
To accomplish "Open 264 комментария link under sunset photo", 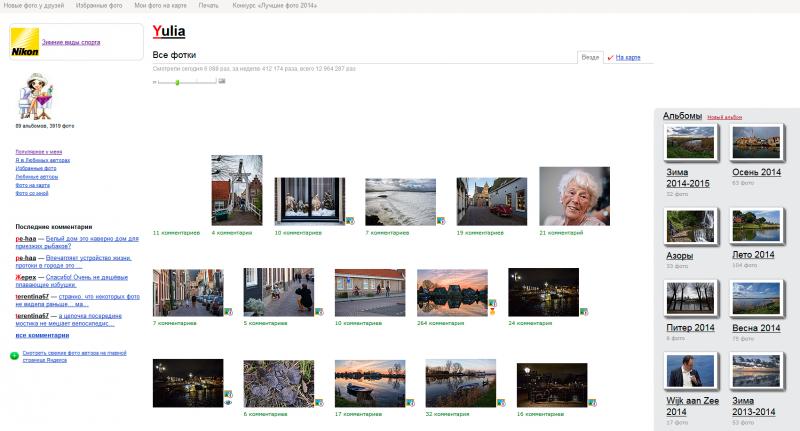I will tap(440, 323).
